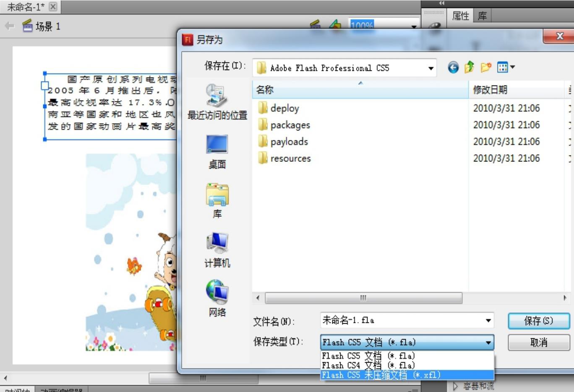Click the 保存(S) button
This screenshot has height=392, width=574.
(539, 321)
